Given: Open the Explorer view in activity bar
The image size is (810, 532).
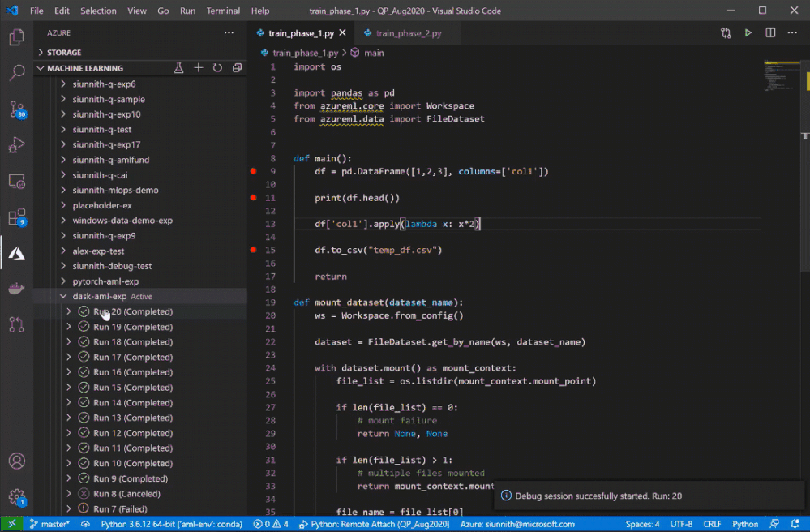Looking at the screenshot, I should pyautogui.click(x=16, y=37).
